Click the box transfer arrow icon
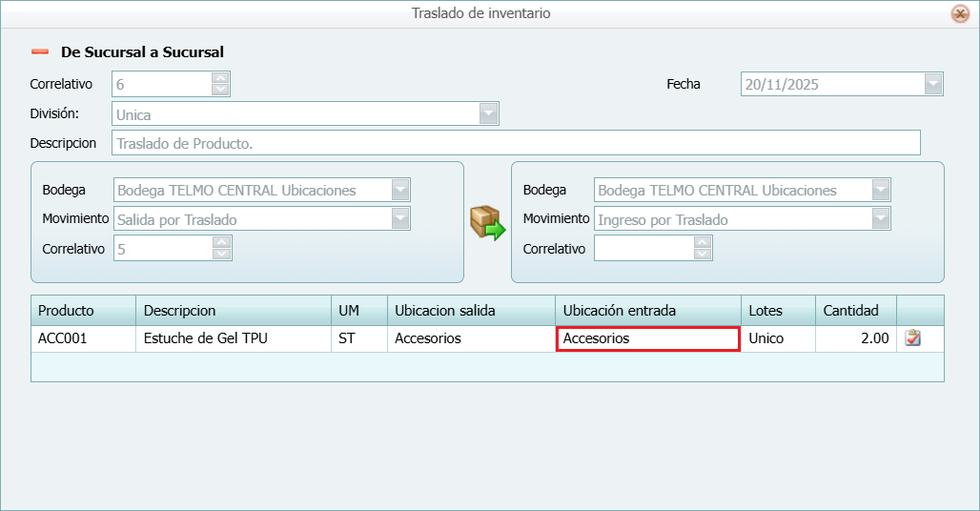 pos(487,222)
